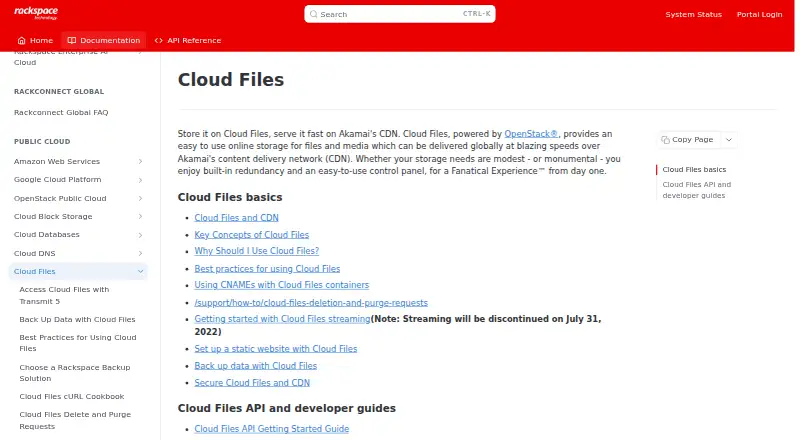Open Best Practices for Using Cloud Files sidebar item
The height and width of the screenshot is (440, 800).
pyautogui.click(x=78, y=343)
